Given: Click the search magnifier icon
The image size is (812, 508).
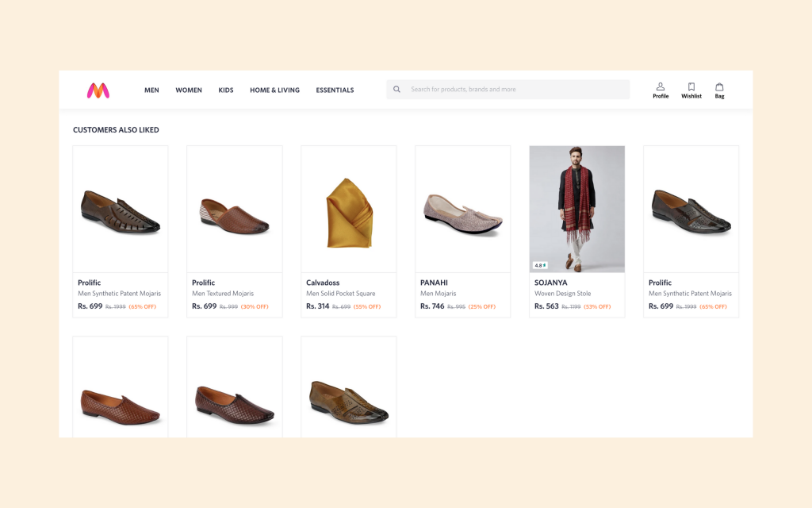Looking at the screenshot, I should click(396, 89).
